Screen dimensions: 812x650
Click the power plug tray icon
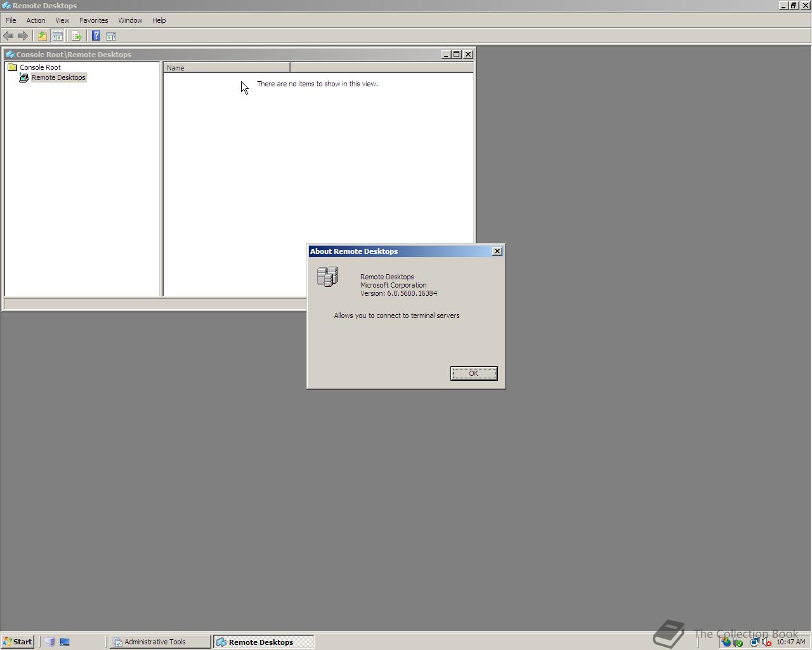pos(738,642)
